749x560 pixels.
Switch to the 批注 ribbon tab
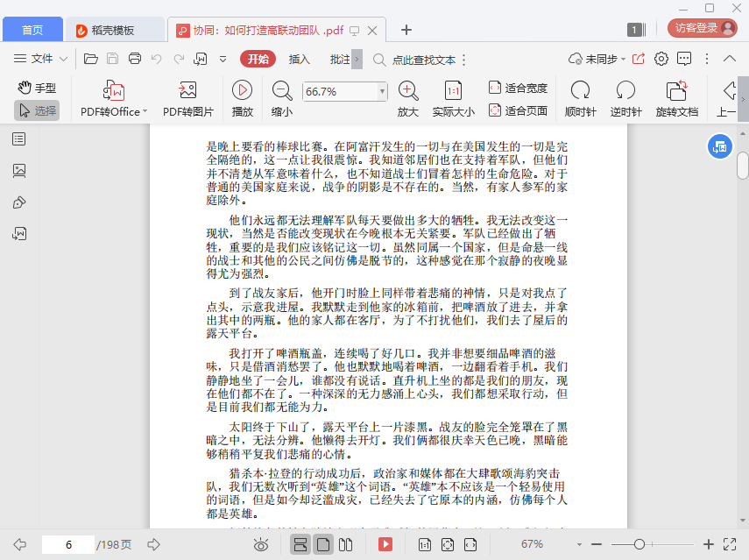[x=340, y=59]
